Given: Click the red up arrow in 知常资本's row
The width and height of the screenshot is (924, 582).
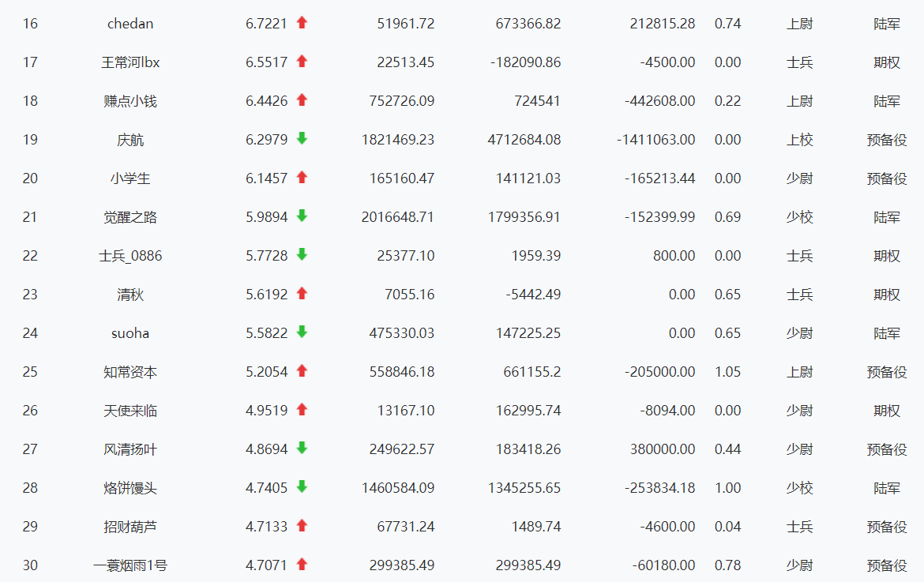Looking at the screenshot, I should [x=302, y=371].
